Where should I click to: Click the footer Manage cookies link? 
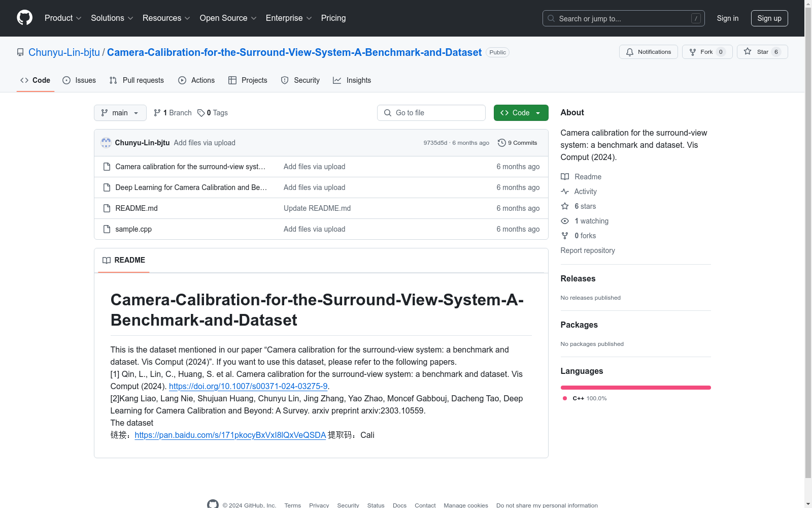pos(466,505)
